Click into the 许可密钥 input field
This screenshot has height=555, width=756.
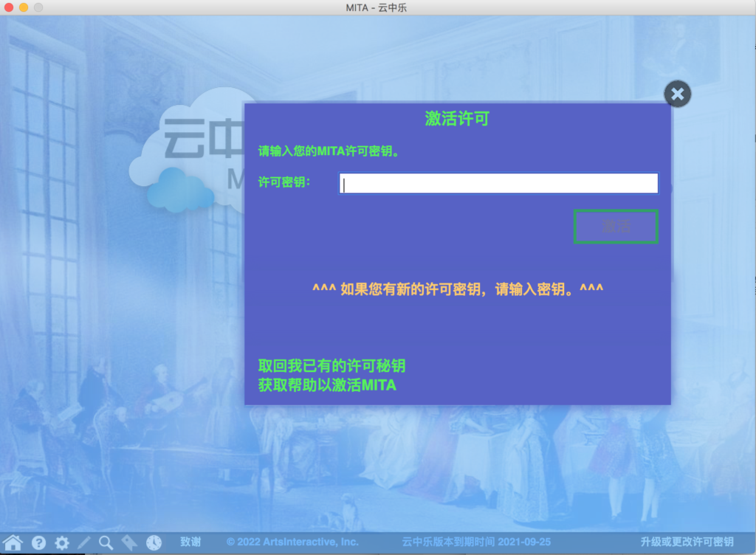click(x=498, y=183)
